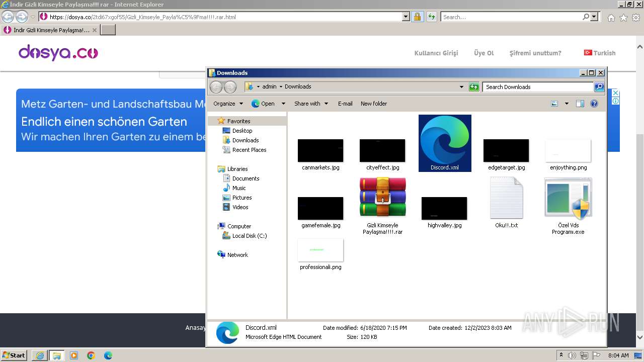Select the canmarkets.jpg file thumbnail

point(320,151)
